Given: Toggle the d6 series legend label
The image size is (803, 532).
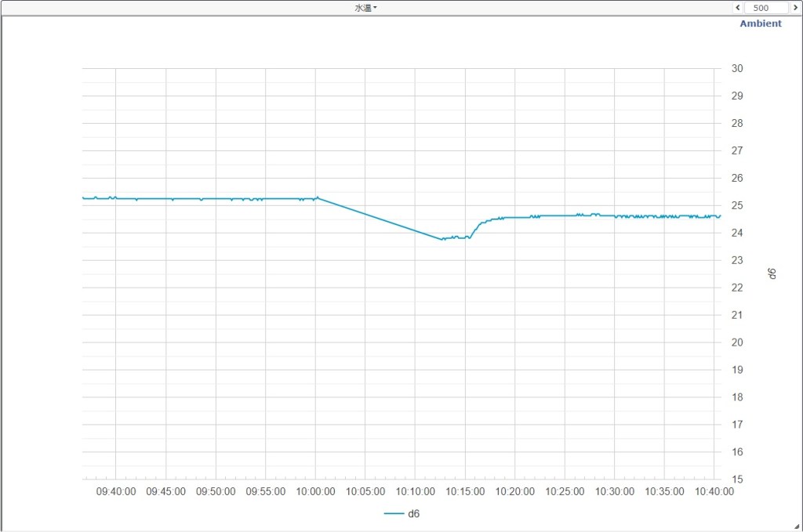Looking at the screenshot, I should (414, 514).
